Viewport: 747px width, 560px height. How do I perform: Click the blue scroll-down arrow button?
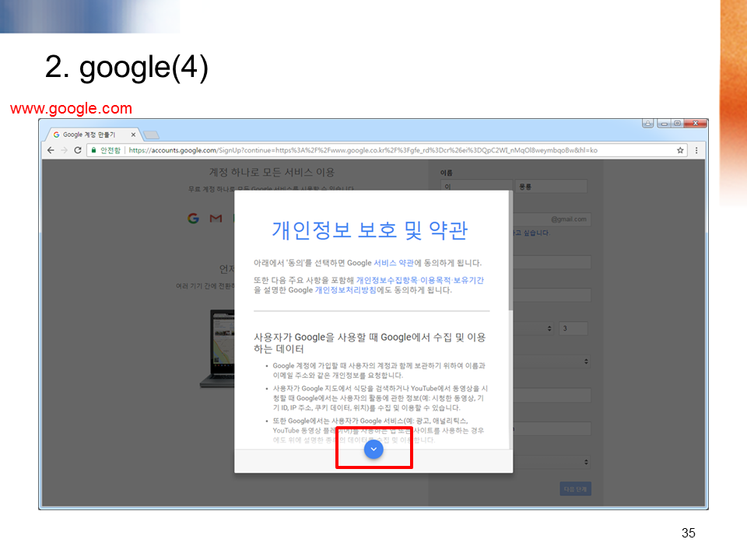pos(373,449)
